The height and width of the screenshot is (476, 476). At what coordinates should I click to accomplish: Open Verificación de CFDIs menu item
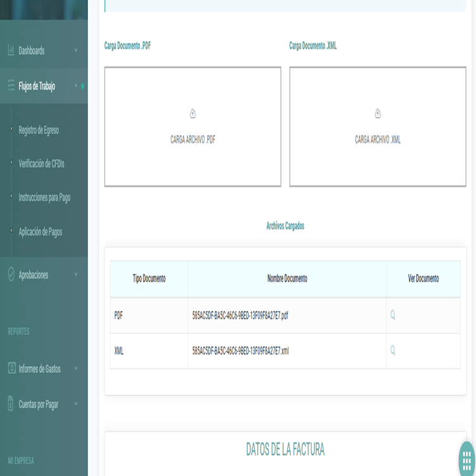42,164
